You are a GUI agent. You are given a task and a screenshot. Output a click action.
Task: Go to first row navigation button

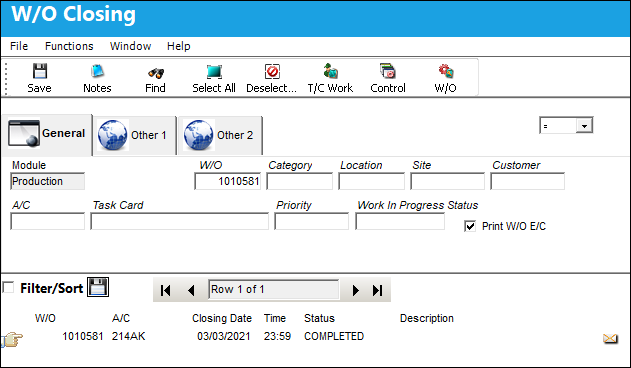(x=165, y=290)
